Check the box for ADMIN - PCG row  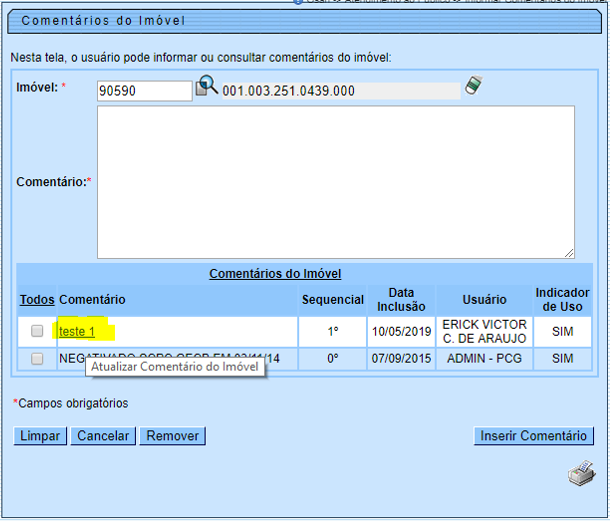(37, 358)
